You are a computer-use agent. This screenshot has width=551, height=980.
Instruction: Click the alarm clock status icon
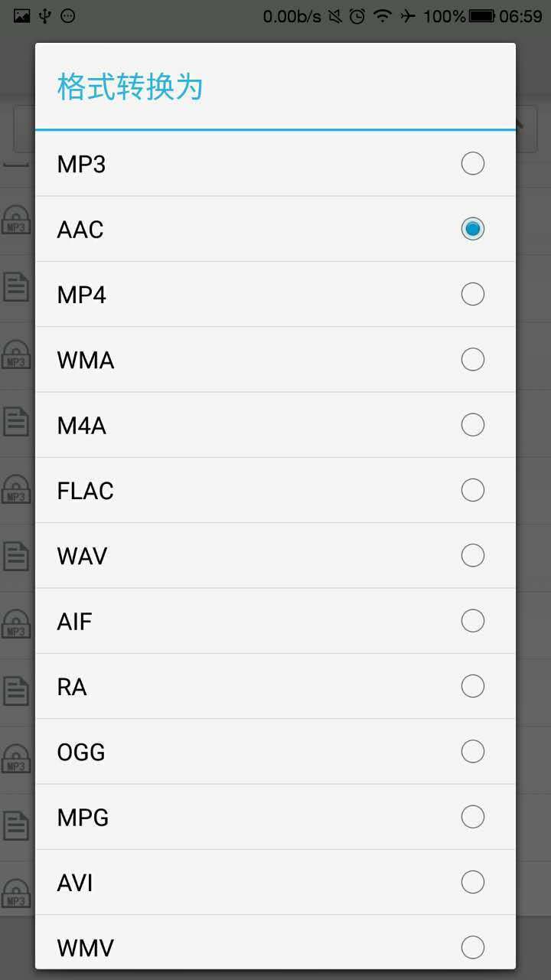357,16
